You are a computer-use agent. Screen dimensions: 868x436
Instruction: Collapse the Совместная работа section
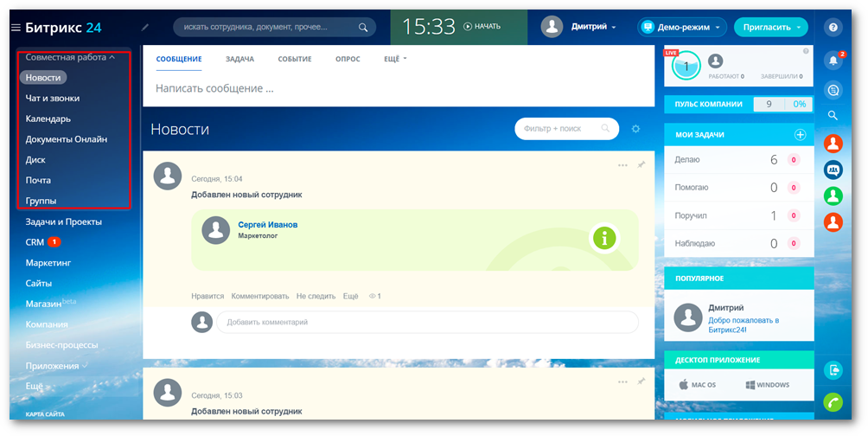[x=70, y=57]
